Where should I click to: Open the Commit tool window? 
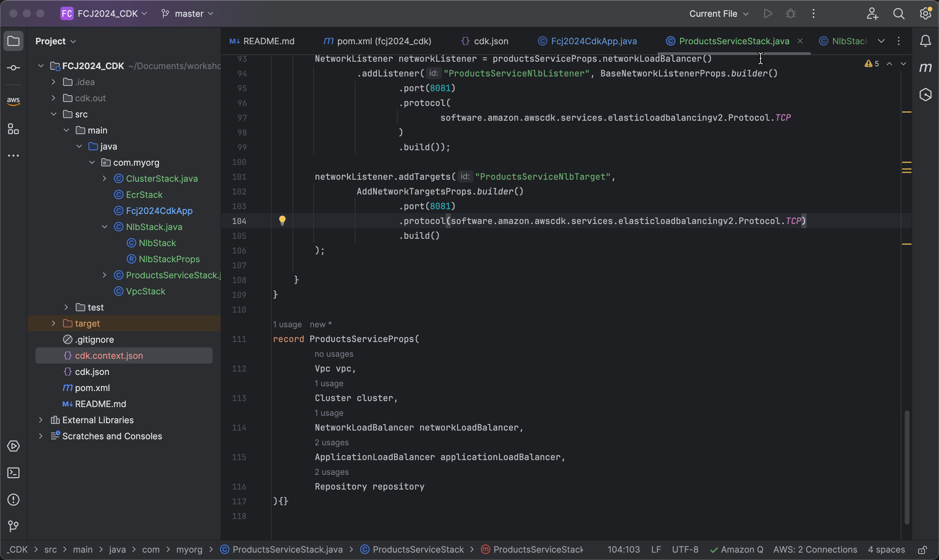(x=14, y=68)
